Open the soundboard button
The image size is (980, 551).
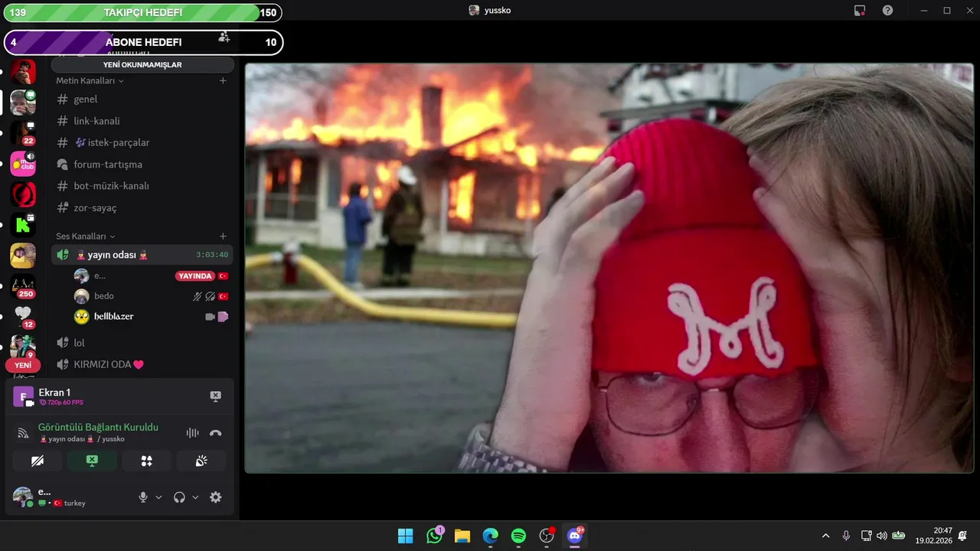tap(201, 461)
